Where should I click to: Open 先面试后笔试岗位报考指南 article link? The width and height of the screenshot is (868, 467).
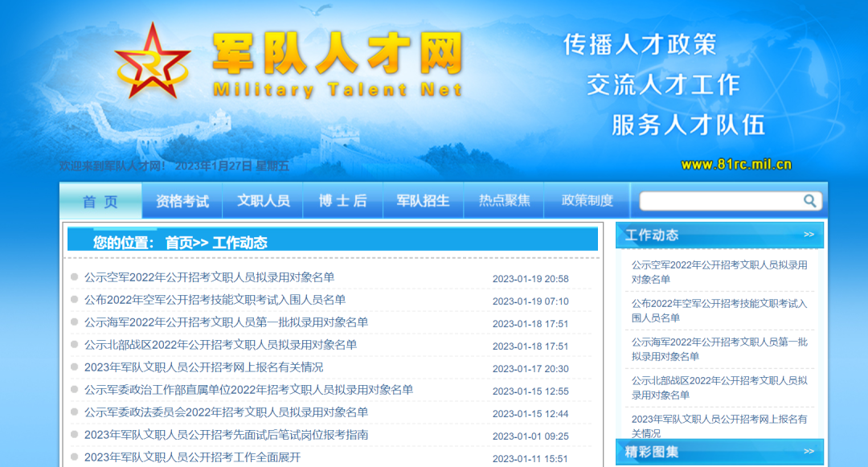coord(226,435)
